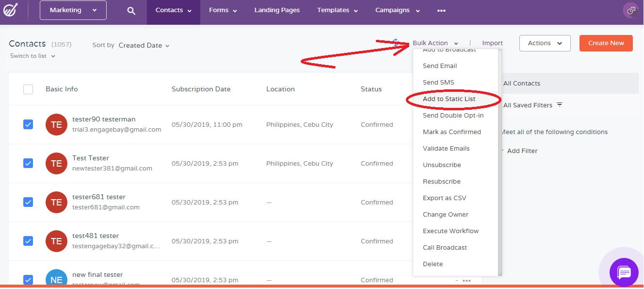Click the EngageBay logo icon
This screenshot has height=289, width=644.
click(x=11, y=10)
